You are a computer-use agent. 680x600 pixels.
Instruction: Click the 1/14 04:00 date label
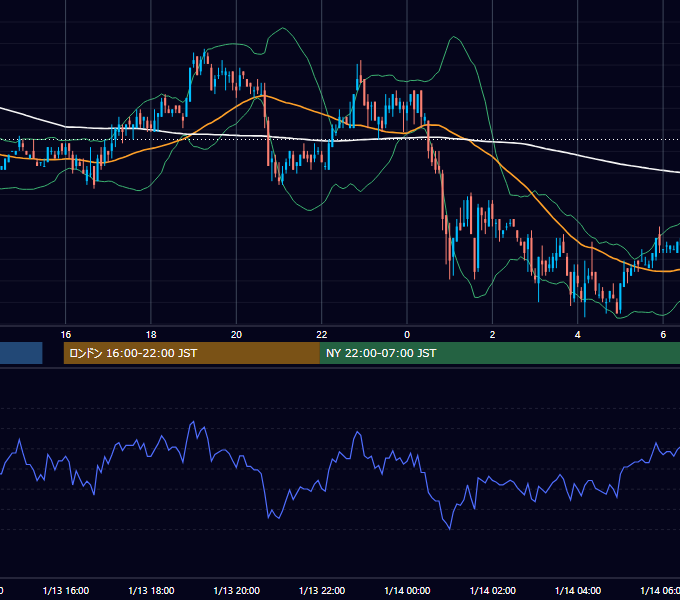(x=578, y=590)
